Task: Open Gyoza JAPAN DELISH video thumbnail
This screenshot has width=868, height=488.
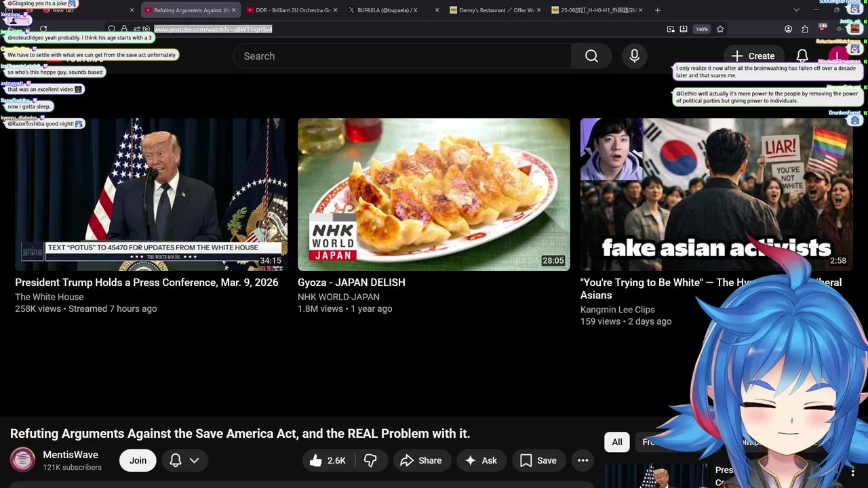Action: tap(434, 195)
